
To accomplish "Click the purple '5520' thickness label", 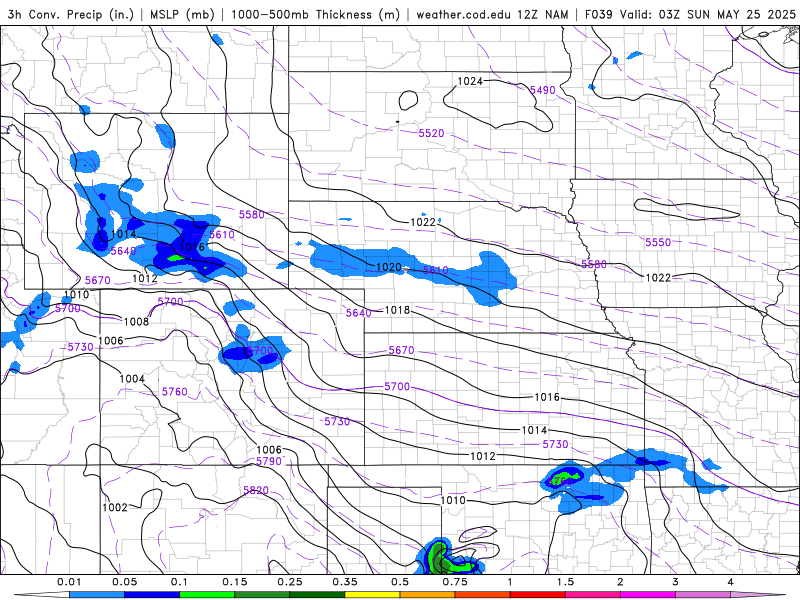I will (431, 133).
